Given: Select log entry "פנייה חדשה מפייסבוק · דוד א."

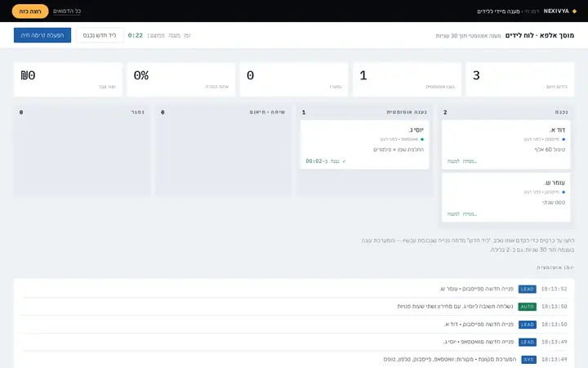Looking at the screenshot, I should [479, 324].
